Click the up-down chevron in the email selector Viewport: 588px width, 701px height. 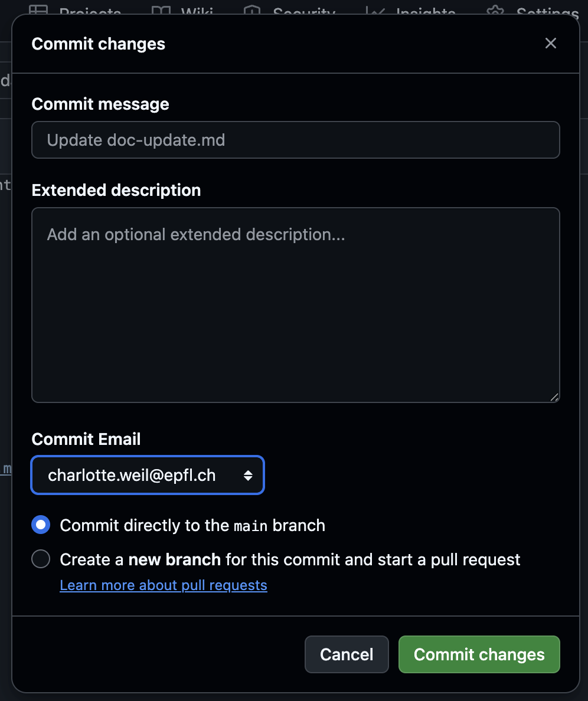click(247, 474)
